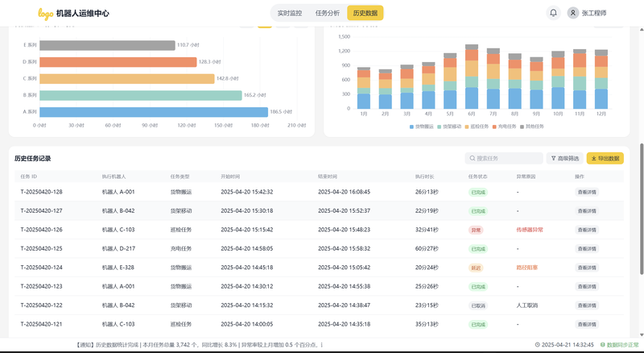Select task ID T-20250420-128
The height and width of the screenshot is (353, 644).
click(42, 192)
